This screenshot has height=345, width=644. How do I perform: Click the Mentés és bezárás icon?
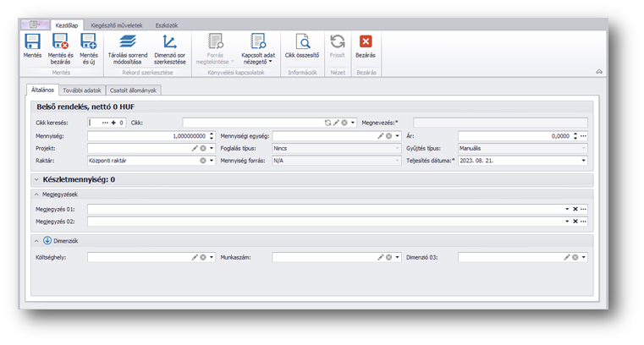[x=59, y=41]
